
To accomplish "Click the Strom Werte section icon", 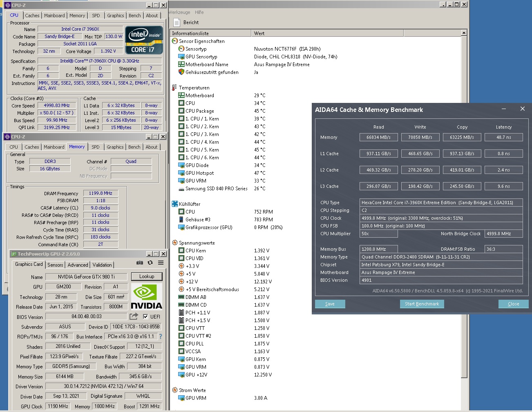I will tap(175, 390).
